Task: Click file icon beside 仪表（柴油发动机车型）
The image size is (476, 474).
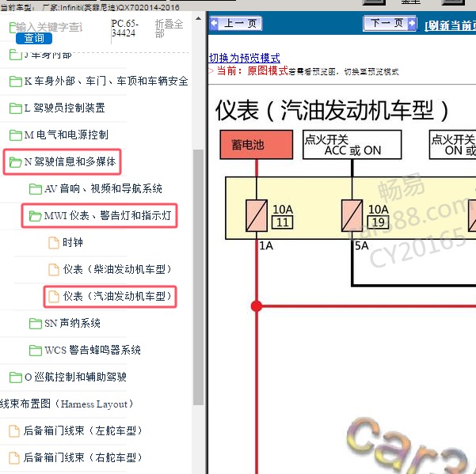Action: click(54, 270)
